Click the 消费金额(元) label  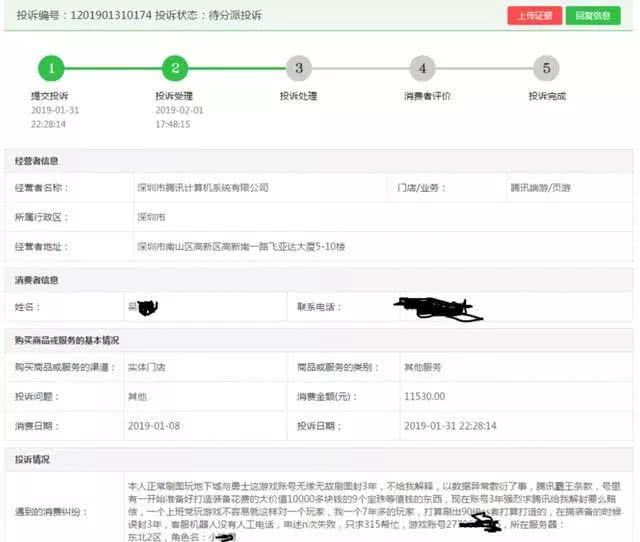(x=327, y=396)
